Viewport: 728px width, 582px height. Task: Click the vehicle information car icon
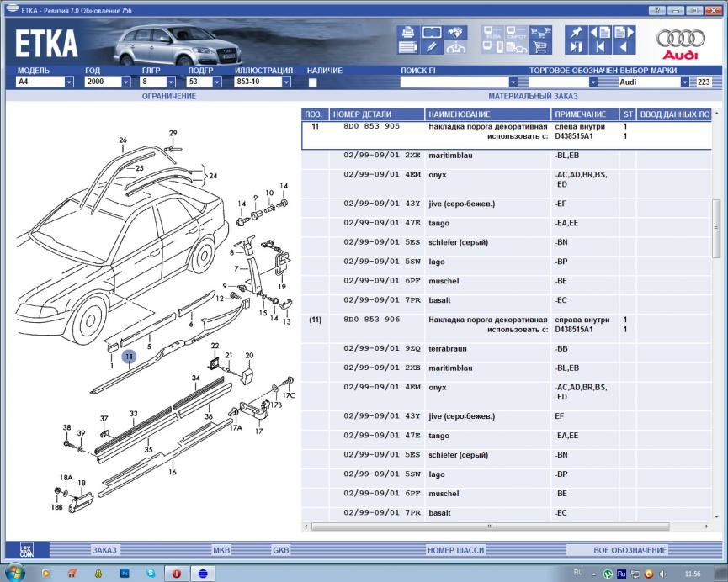click(x=456, y=47)
